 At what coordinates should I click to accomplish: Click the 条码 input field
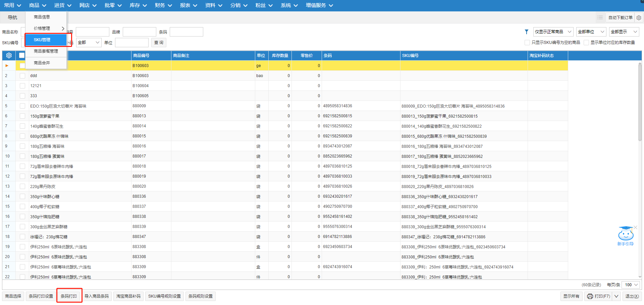186,32
